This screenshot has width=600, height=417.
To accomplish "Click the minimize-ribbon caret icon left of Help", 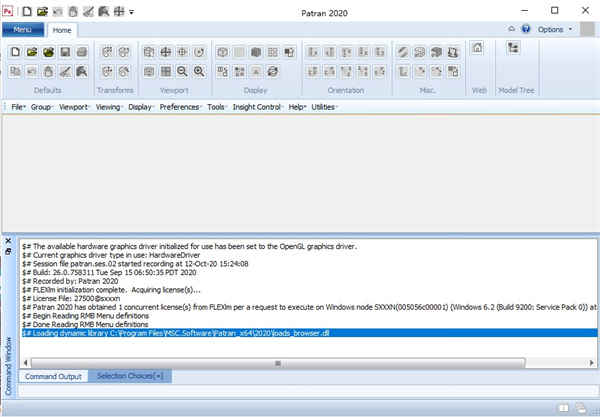I will [511, 29].
